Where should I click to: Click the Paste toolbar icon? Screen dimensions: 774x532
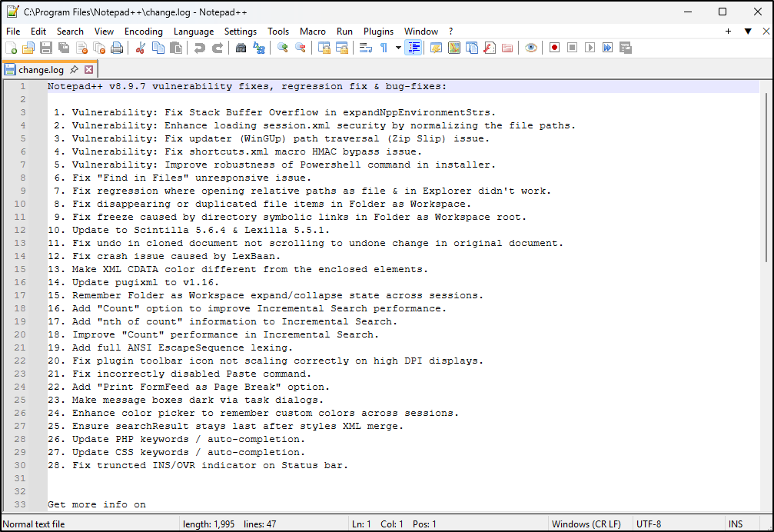pyautogui.click(x=176, y=48)
